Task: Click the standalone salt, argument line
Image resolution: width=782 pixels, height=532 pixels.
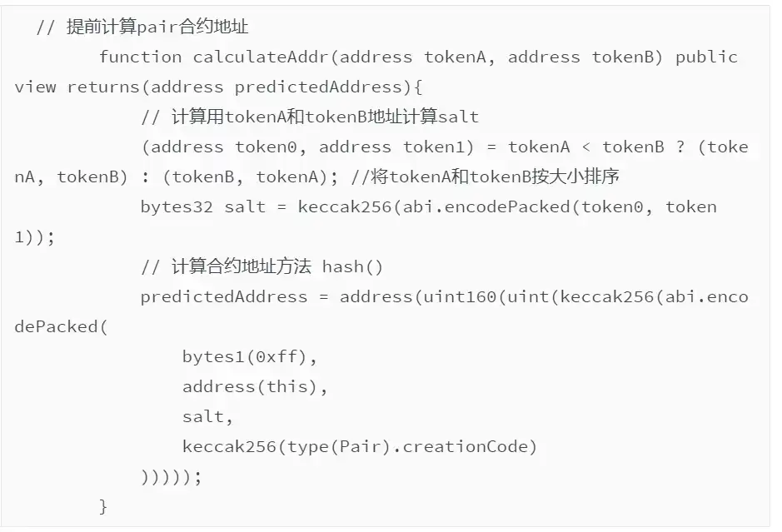Action: coord(207,416)
